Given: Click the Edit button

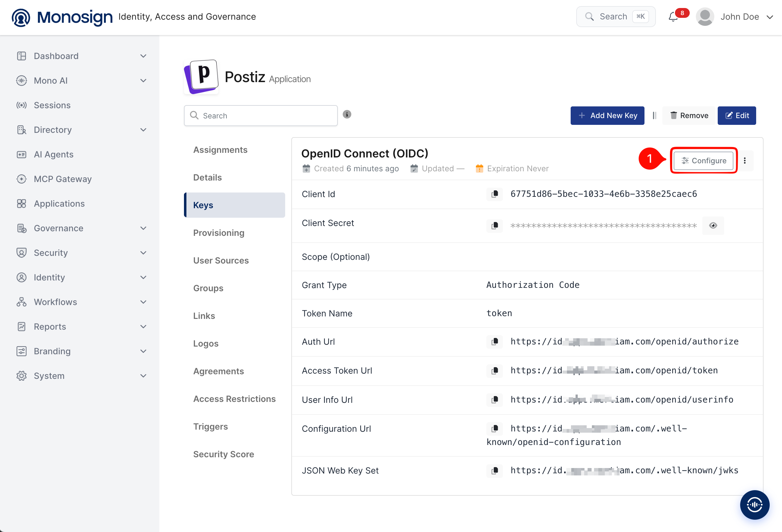Looking at the screenshot, I should [x=737, y=115].
